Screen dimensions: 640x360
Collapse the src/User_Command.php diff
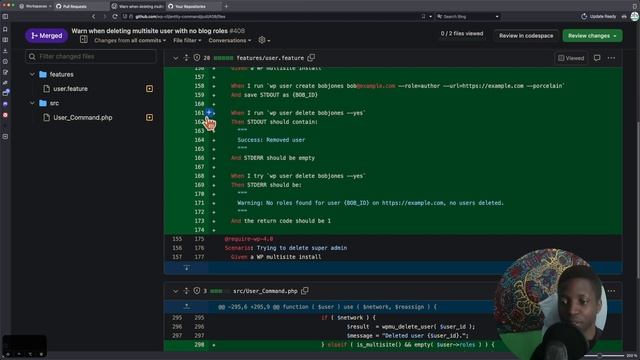click(176, 291)
